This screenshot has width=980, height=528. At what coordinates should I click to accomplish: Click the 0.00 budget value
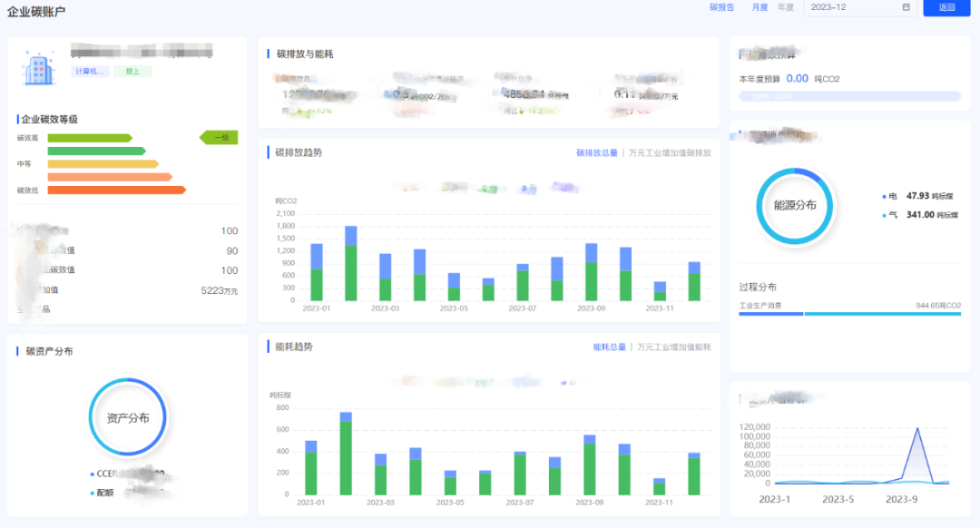pyautogui.click(x=797, y=78)
